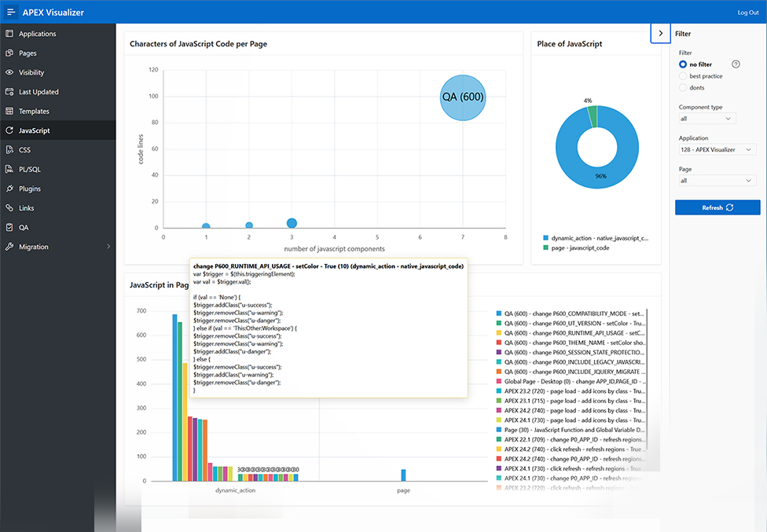This screenshot has width=767, height=532.
Task: Click the Last Updated calendar icon
Action: click(x=9, y=92)
